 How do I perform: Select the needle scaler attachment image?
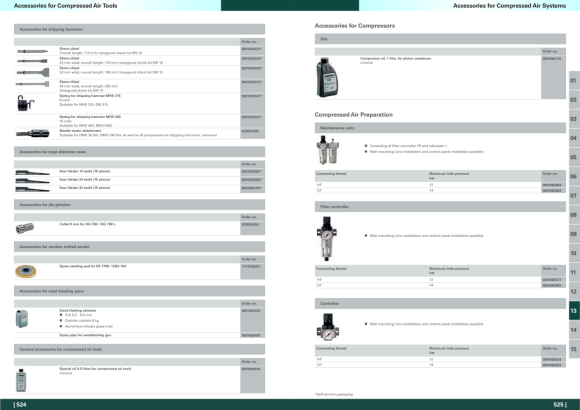click(33, 133)
